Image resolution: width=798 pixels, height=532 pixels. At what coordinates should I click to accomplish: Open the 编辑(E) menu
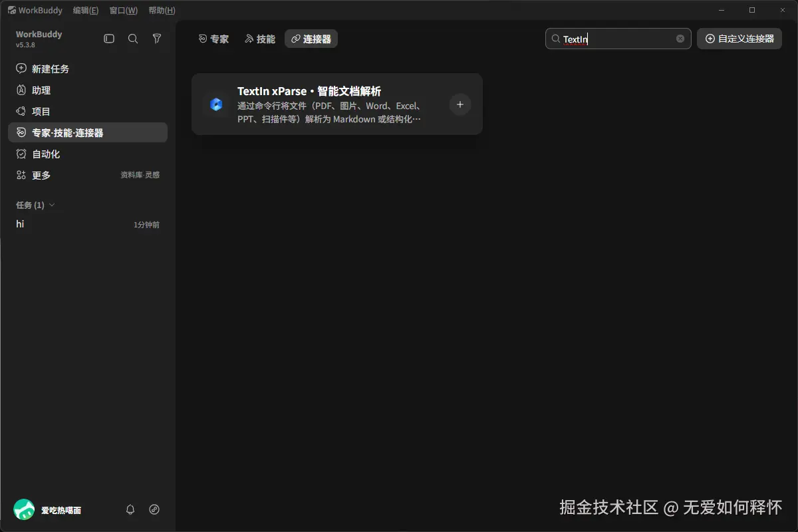coord(86,10)
